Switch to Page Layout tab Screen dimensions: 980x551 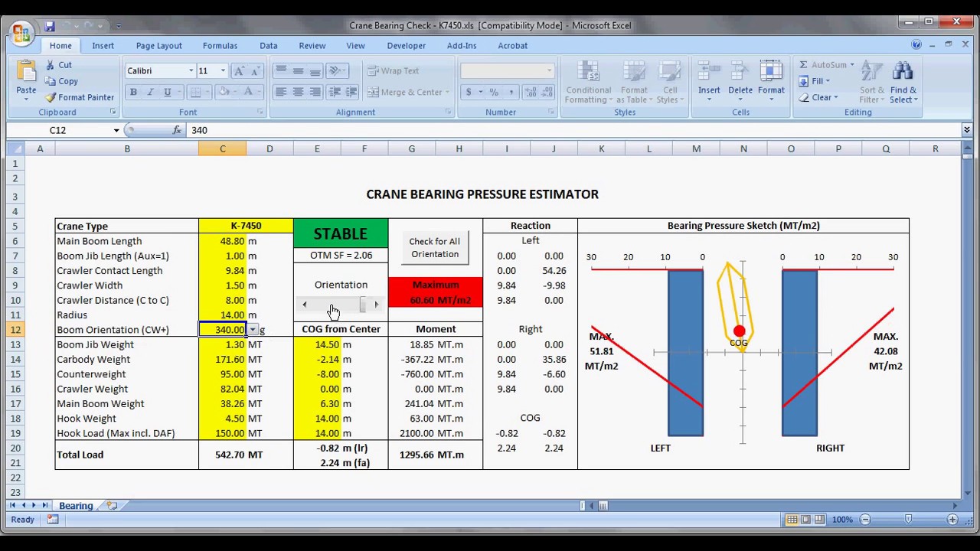pos(158,46)
